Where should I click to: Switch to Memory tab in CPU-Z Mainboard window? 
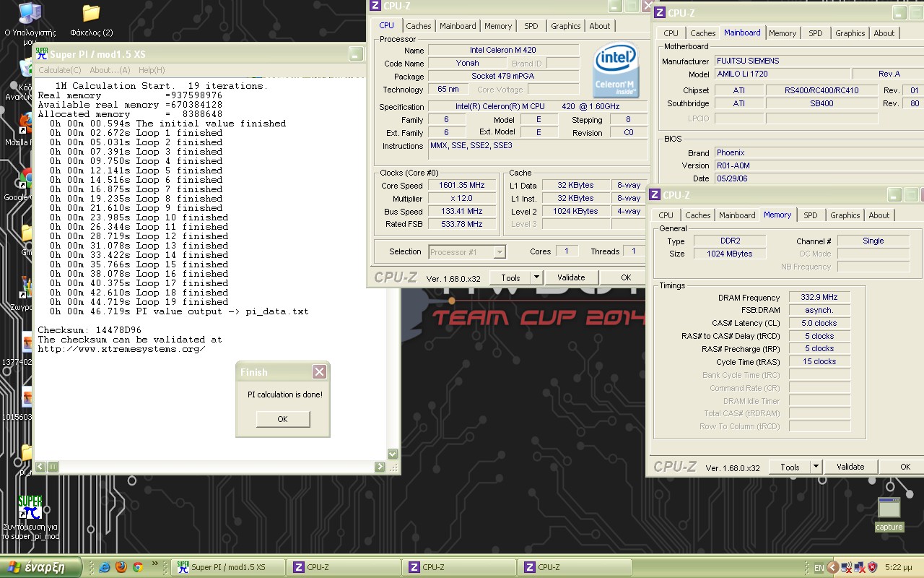tap(783, 33)
